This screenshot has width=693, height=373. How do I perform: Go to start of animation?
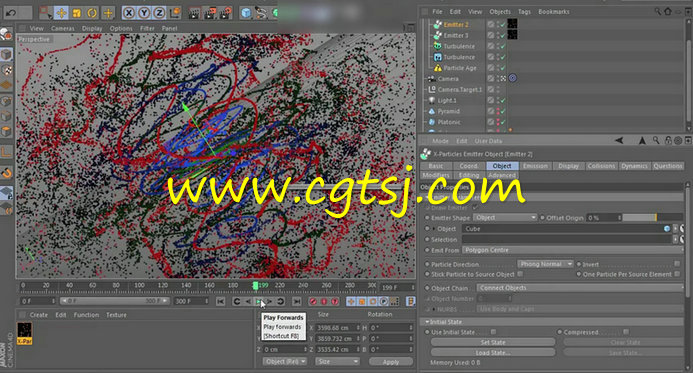pyautogui.click(x=221, y=301)
